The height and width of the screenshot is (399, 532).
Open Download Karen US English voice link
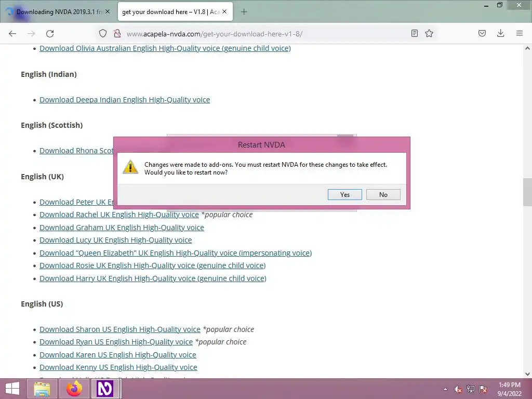[118, 355]
